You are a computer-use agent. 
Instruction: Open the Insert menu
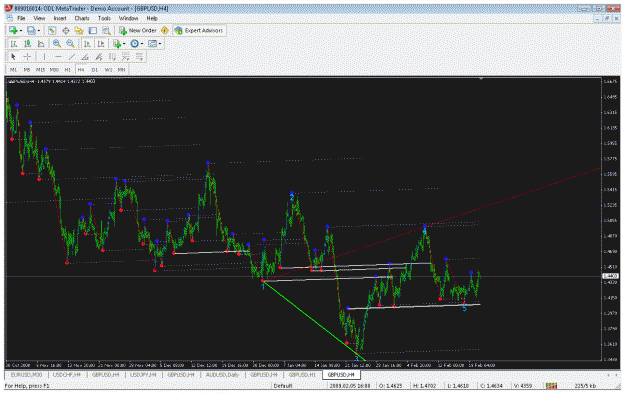[x=60, y=18]
